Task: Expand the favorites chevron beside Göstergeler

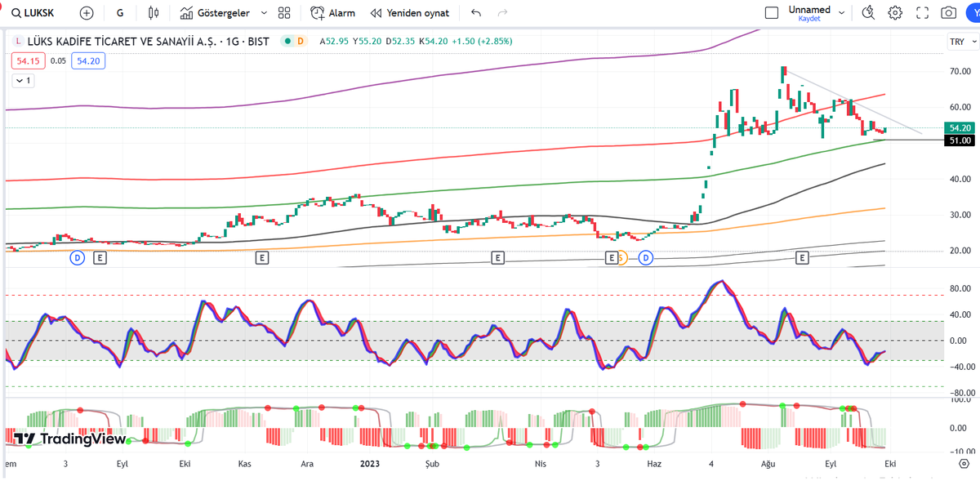Action: pos(264,13)
